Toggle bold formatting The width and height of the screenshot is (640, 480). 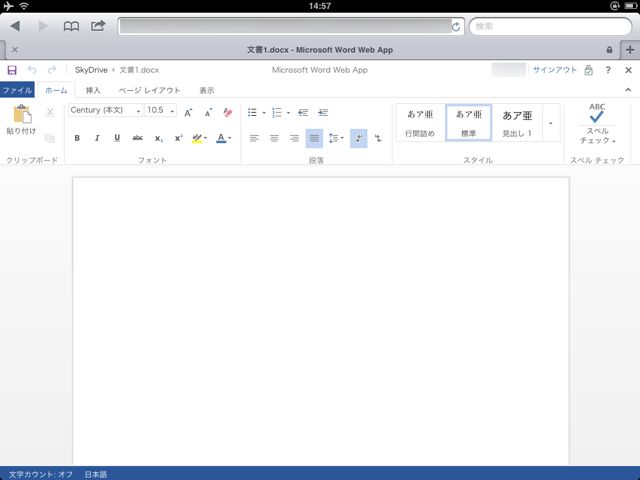[x=77, y=138]
